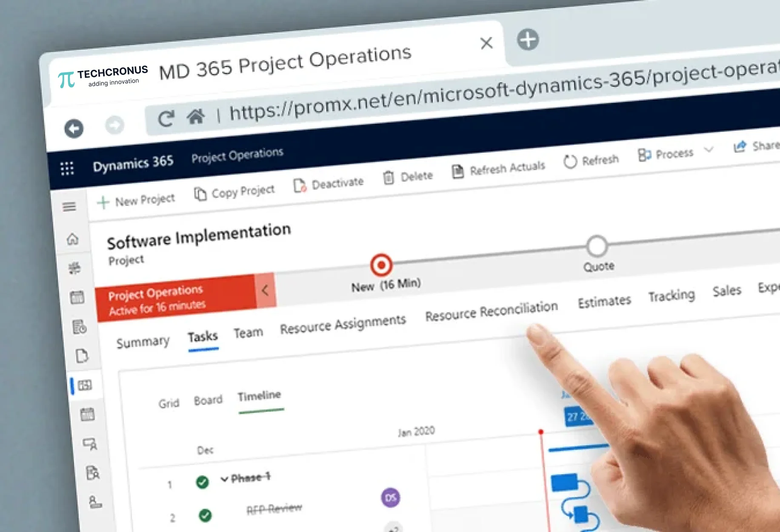
Task: Click the Refresh Actuals command icon
Action: pyautogui.click(x=458, y=171)
